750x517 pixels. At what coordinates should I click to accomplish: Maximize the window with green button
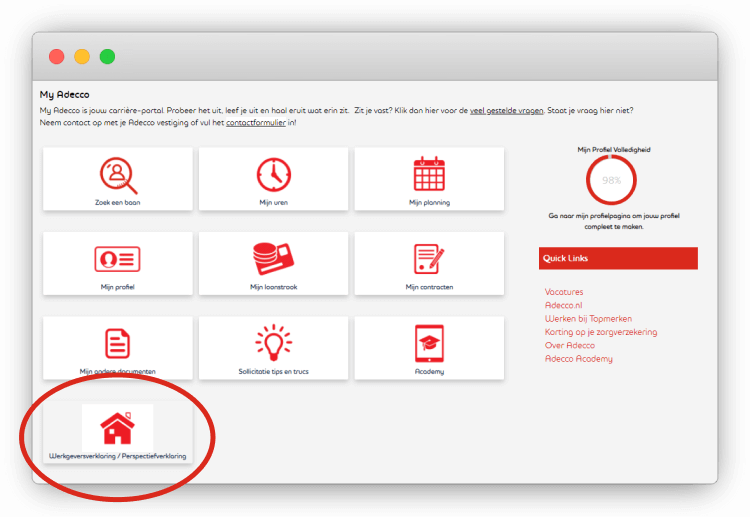[107, 56]
